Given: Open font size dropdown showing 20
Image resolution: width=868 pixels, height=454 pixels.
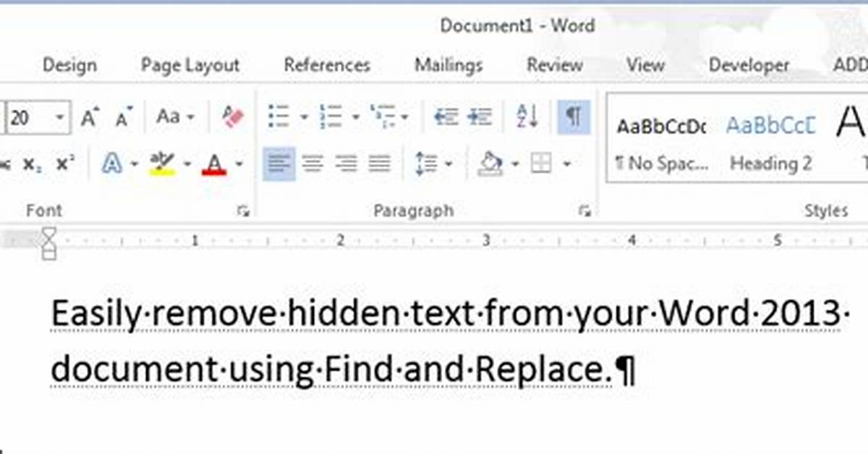Looking at the screenshot, I should [60, 117].
